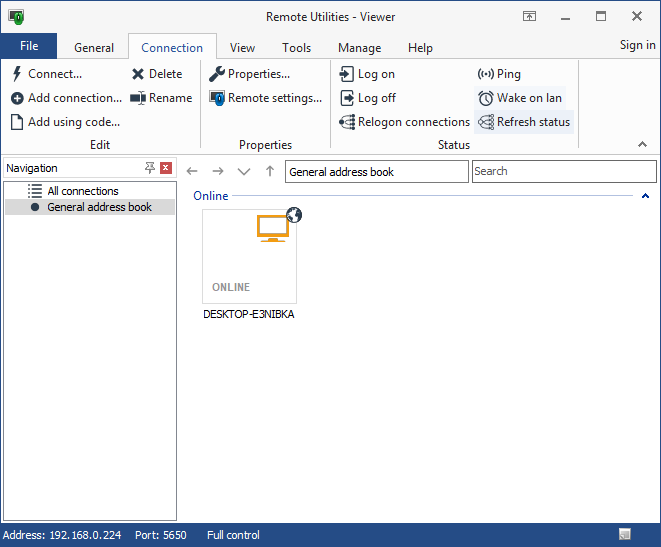This screenshot has height=547, width=661.
Task: Pin the Navigation panel
Action: pos(150,168)
